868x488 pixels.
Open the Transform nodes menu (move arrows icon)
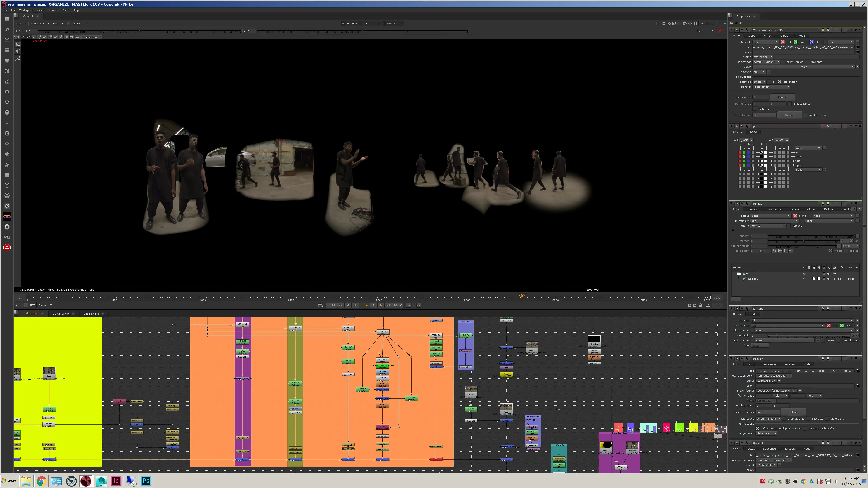click(7, 102)
